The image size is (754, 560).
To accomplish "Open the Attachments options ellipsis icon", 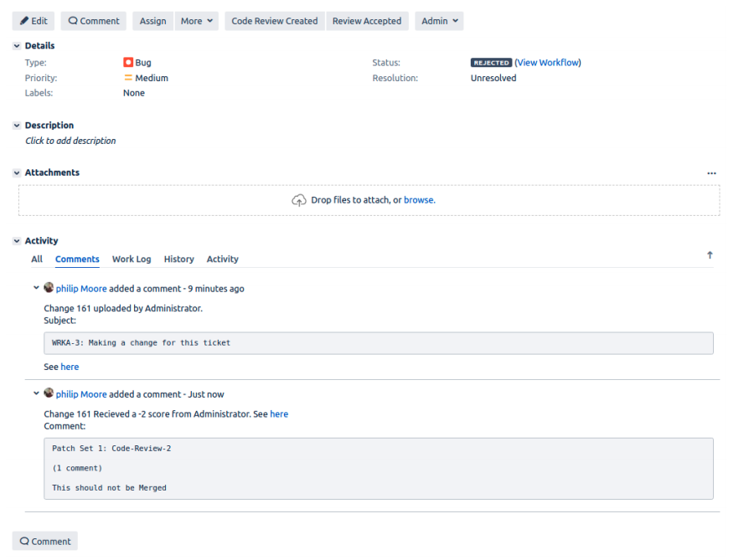I will point(711,172).
